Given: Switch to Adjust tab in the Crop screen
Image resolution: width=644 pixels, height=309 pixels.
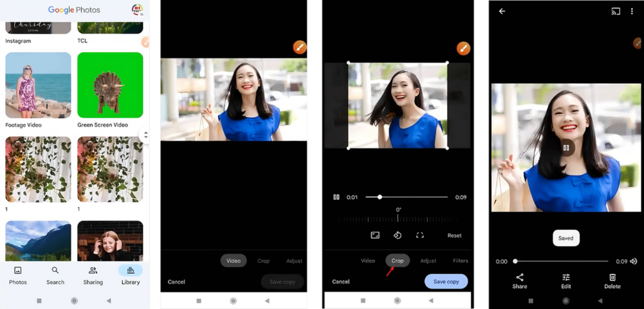Looking at the screenshot, I should coord(428,261).
